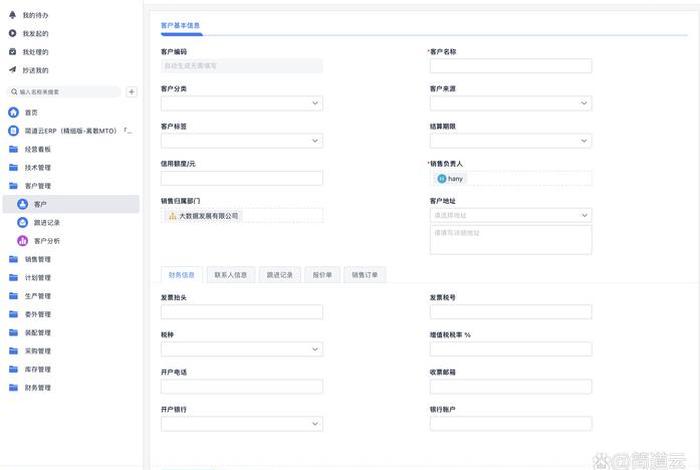700x470 pixels.
Task: Click the disabled 客户编码 field
Action: [x=242, y=66]
